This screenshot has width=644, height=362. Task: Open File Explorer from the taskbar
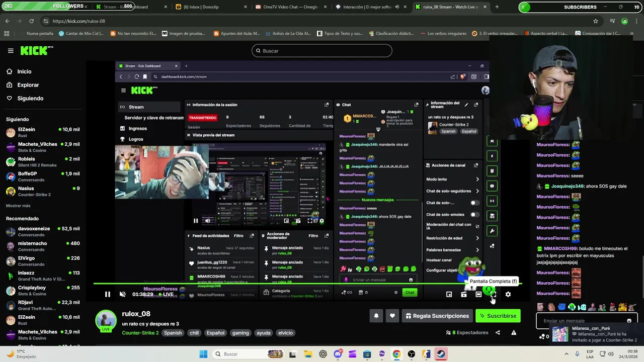pos(308,354)
